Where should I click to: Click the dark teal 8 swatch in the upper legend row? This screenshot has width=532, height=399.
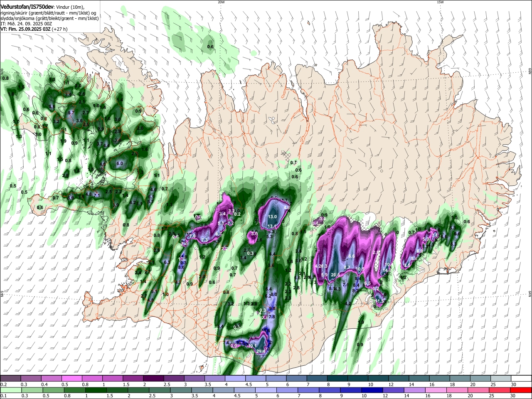337,378
